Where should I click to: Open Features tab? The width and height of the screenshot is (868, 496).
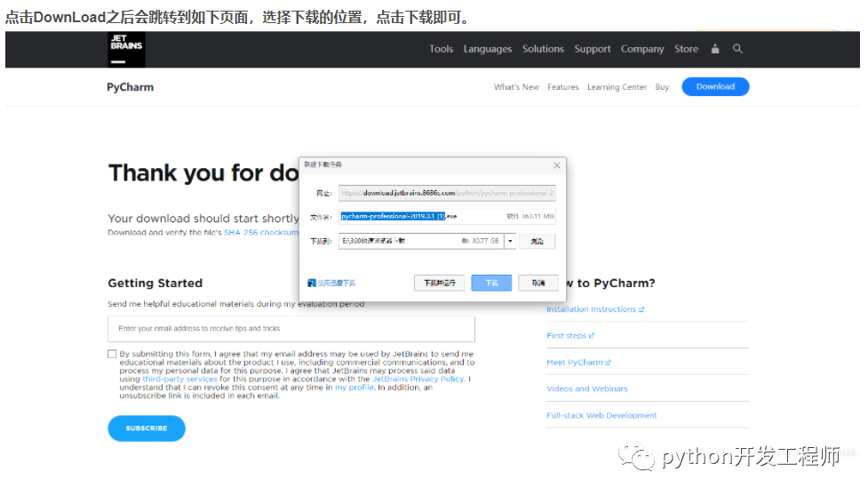[x=563, y=87]
